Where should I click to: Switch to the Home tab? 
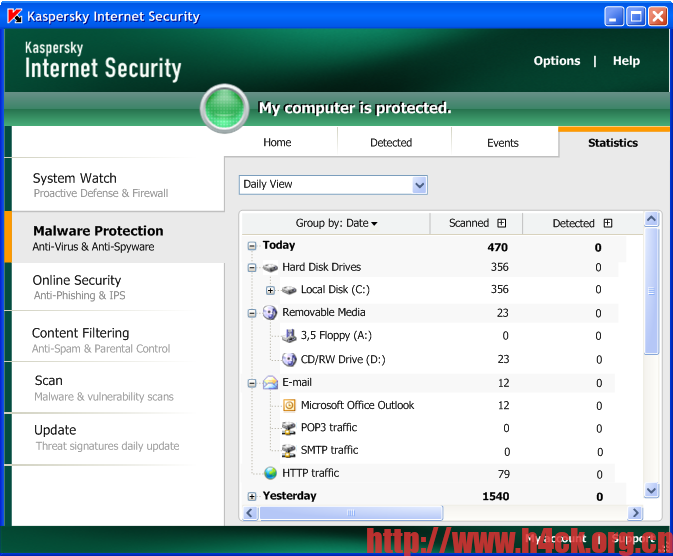pos(277,143)
